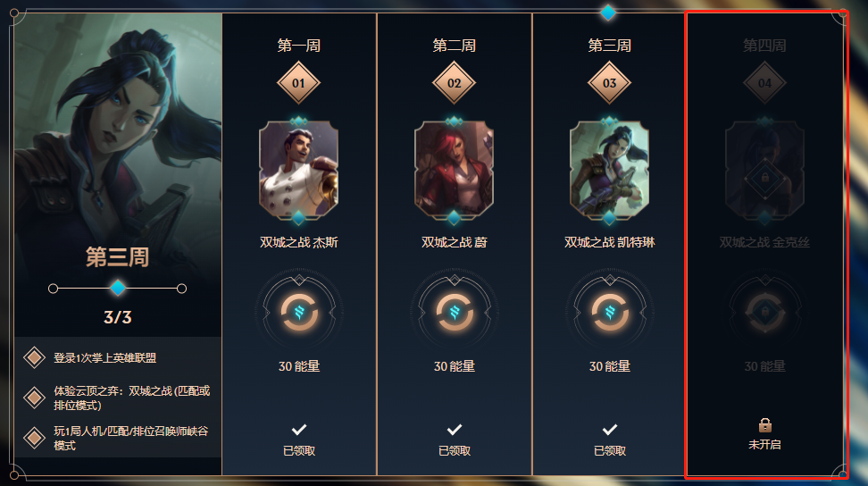Click the 01 diamond badge for week one
The width and height of the screenshot is (868, 486).
click(x=298, y=83)
